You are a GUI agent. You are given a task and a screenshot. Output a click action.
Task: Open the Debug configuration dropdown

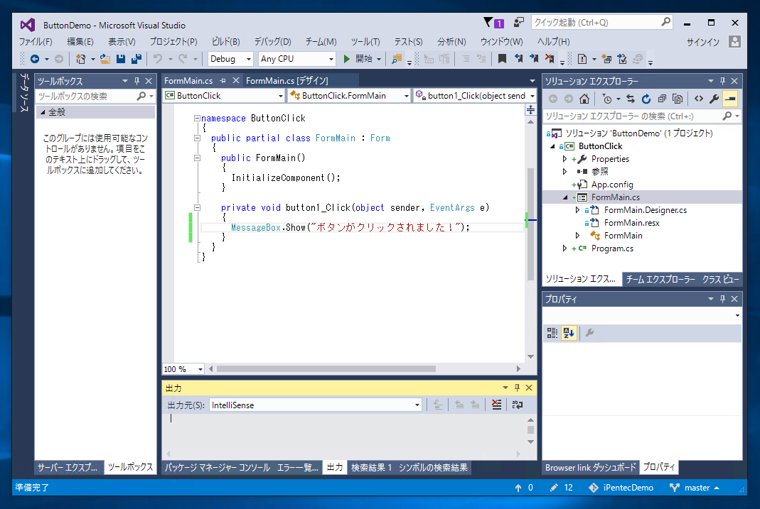pyautogui.click(x=230, y=59)
